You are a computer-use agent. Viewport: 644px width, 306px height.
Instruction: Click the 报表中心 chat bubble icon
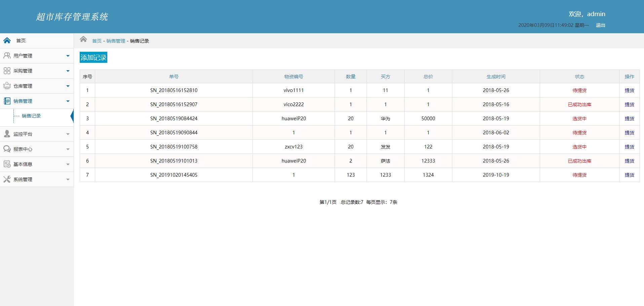point(7,149)
